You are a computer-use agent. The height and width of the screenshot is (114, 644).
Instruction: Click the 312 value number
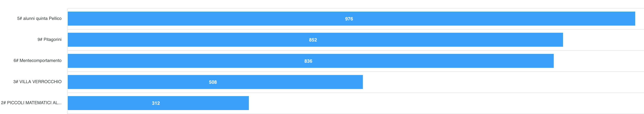point(156,103)
